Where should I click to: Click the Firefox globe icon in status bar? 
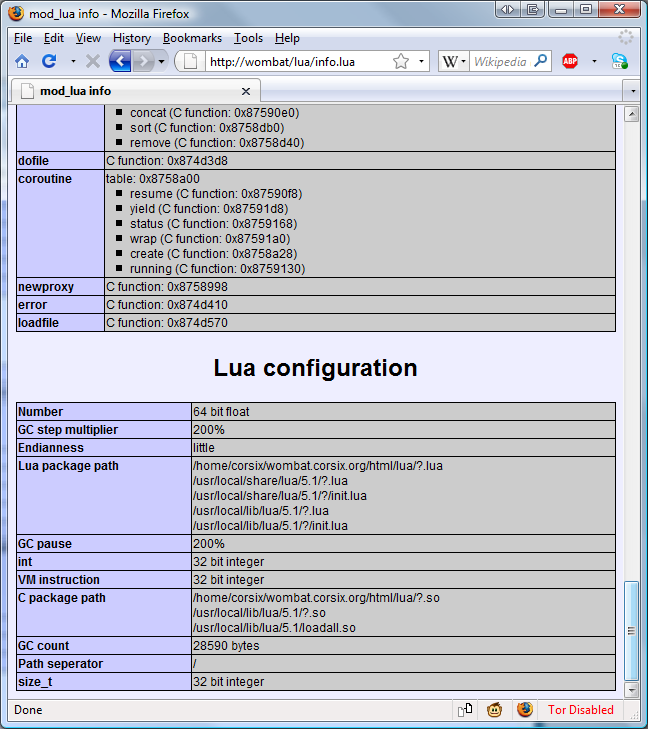525,710
